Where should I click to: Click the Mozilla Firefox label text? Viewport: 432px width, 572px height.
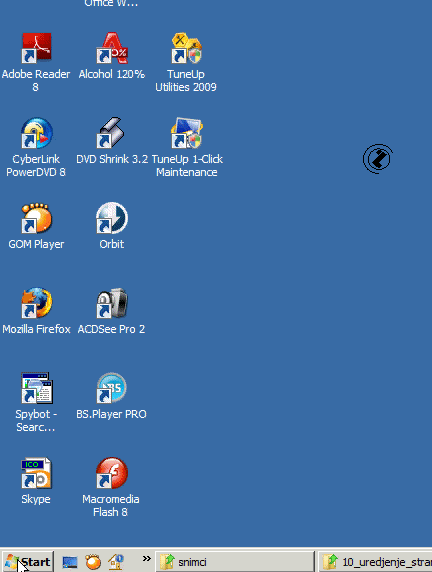36,329
